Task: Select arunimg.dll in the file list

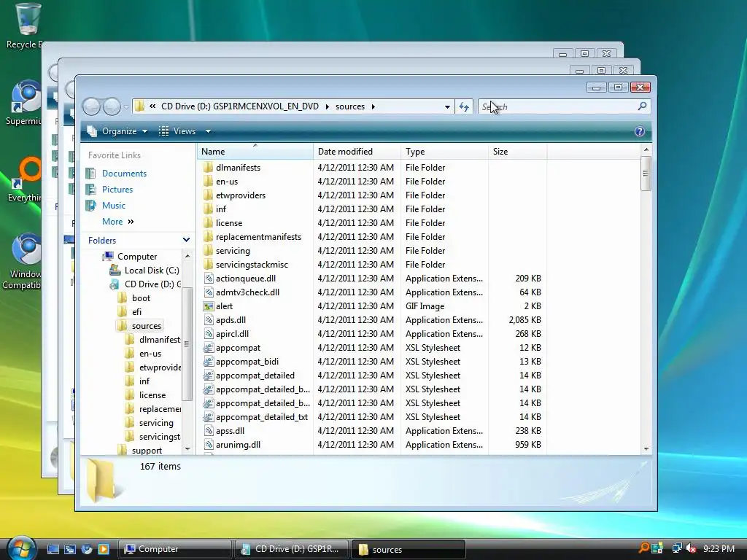Action: [238, 445]
